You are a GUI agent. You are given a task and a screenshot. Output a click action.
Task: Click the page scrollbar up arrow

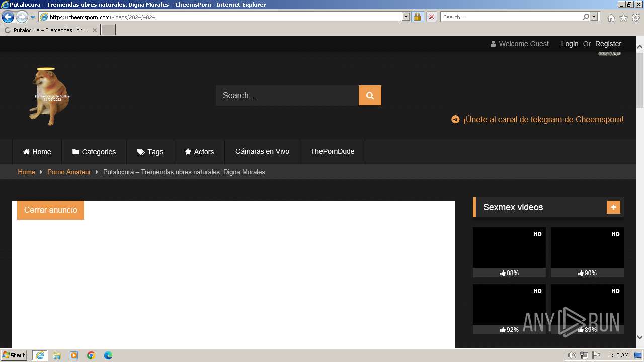pos(640,47)
